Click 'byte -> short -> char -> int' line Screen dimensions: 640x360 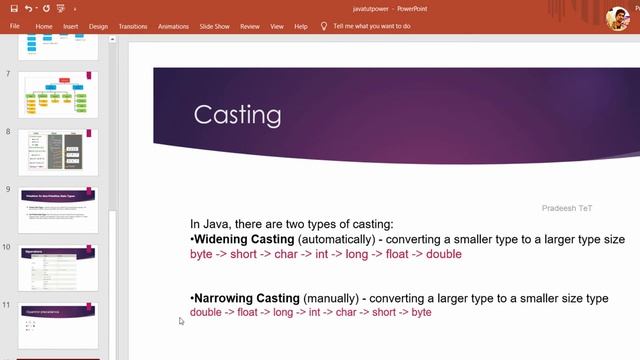326,254
